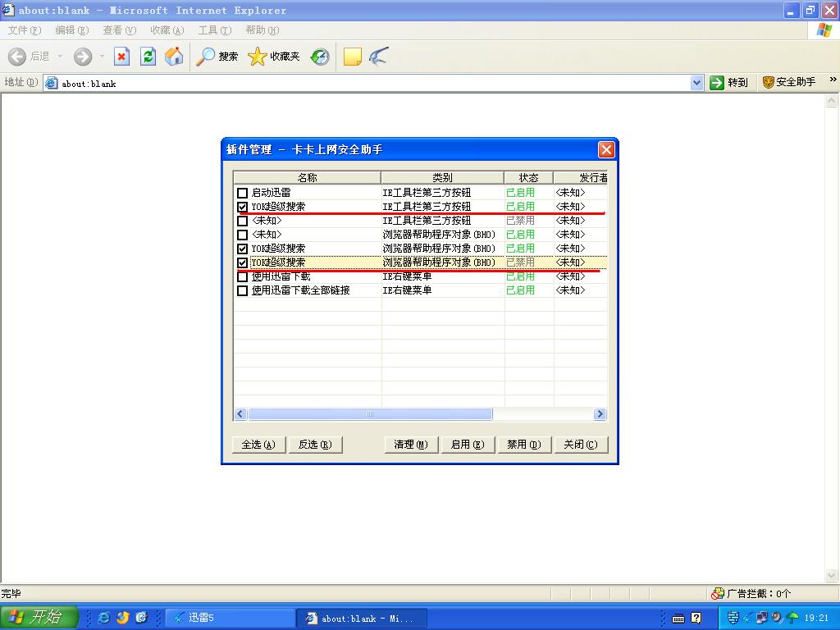Open the 收藏(A) menu
Image resolution: width=840 pixels, height=630 pixels.
point(167,30)
